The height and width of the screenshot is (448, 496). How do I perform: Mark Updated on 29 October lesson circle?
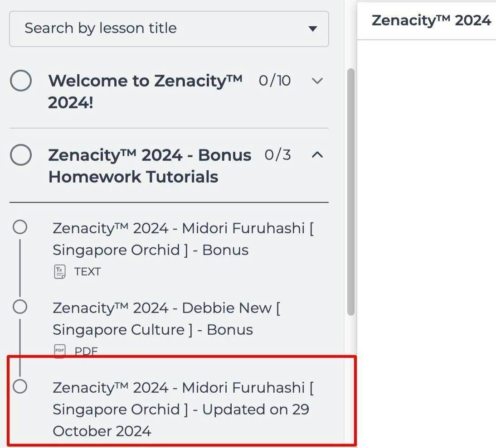20,386
